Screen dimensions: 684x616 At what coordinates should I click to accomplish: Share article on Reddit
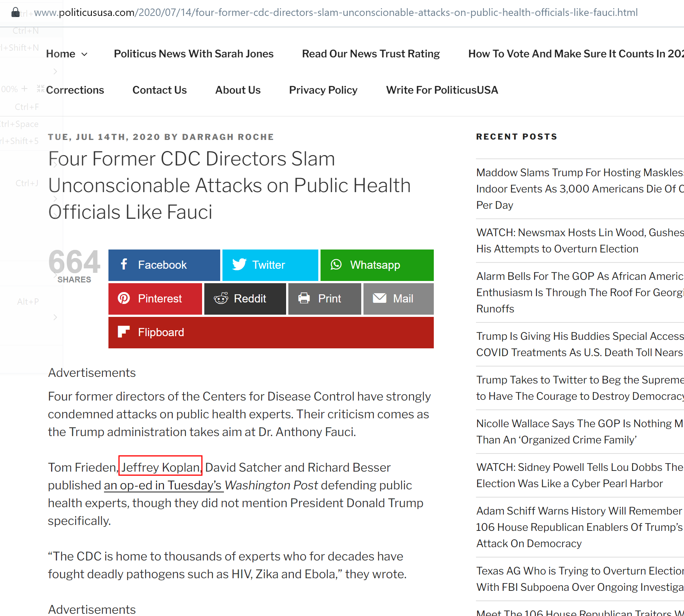[245, 299]
